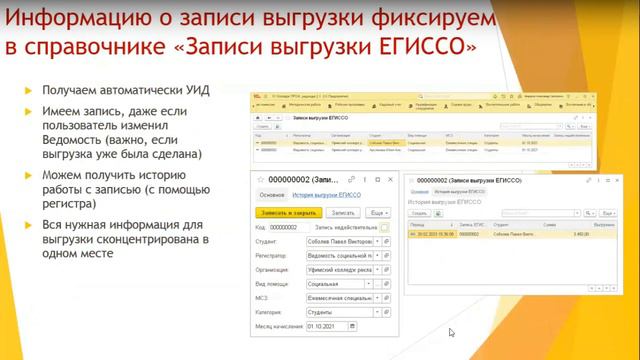Toggle the Запись недействительна checkbox
The height and width of the screenshot is (360, 640).
384,227
